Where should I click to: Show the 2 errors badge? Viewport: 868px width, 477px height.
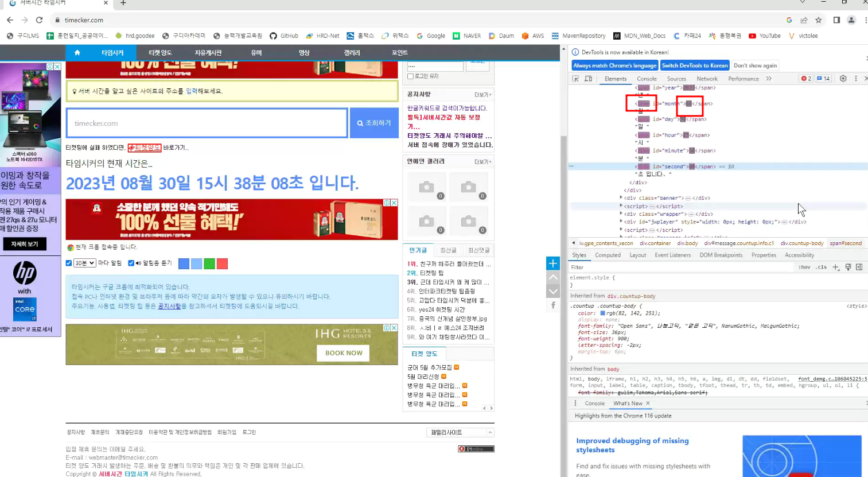click(x=806, y=79)
